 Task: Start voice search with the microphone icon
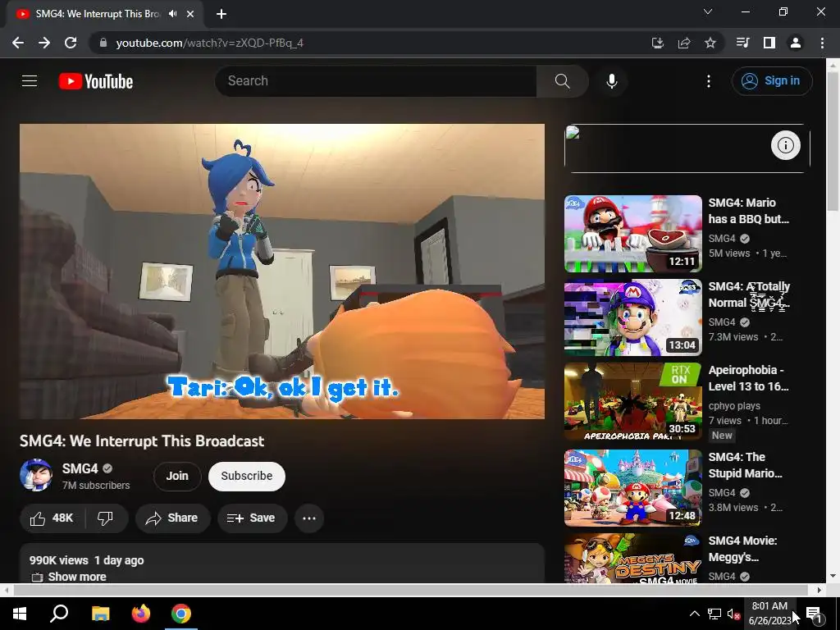(611, 81)
